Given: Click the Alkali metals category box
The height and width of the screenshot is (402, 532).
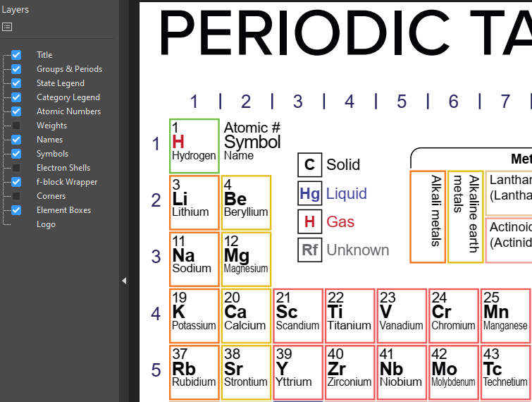Looking at the screenshot, I should pyautogui.click(x=428, y=217).
